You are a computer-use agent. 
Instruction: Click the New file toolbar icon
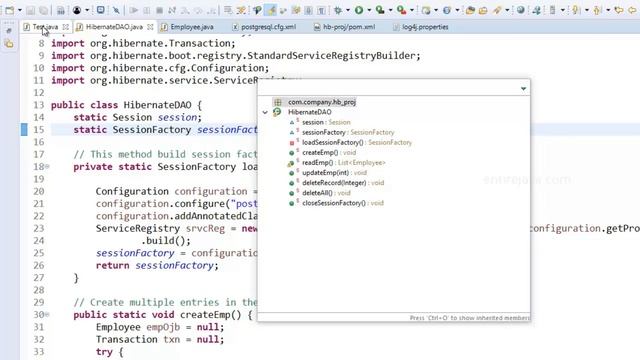click(x=10, y=10)
